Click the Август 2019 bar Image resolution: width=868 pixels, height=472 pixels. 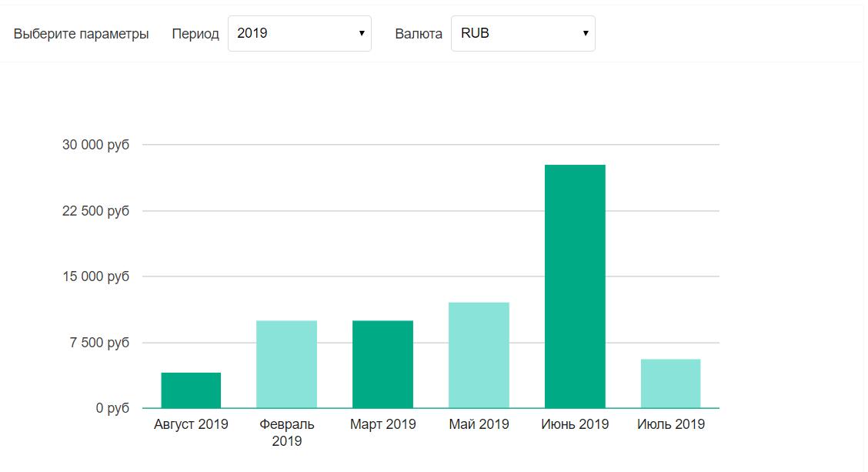tap(190, 389)
